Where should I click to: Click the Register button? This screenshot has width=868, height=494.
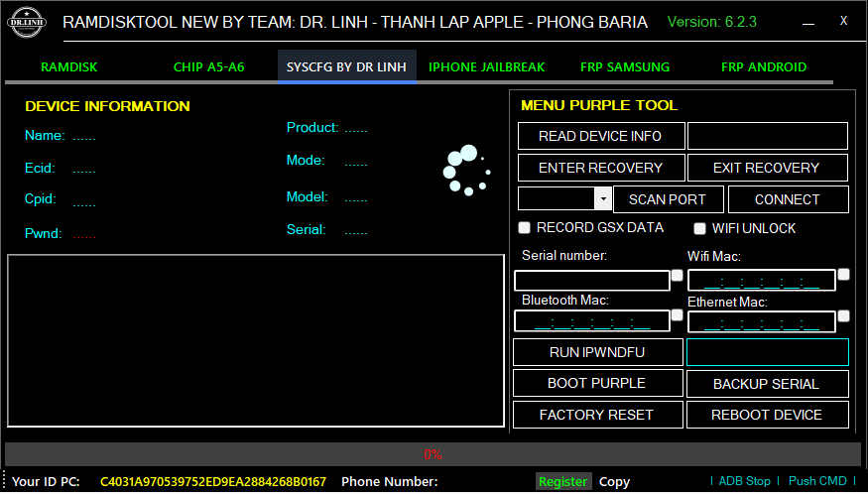click(x=563, y=481)
